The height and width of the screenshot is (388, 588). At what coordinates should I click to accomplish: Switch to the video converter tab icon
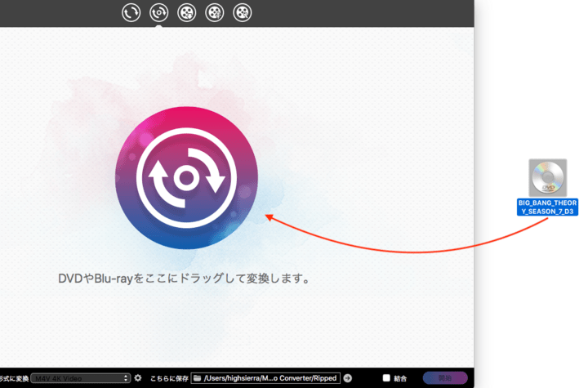pos(131,11)
